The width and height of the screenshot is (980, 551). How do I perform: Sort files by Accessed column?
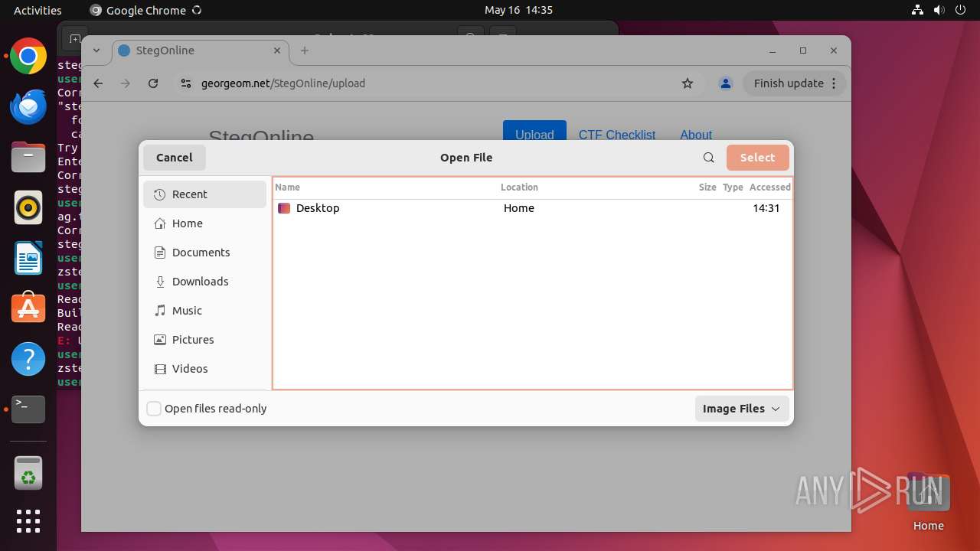(x=769, y=187)
